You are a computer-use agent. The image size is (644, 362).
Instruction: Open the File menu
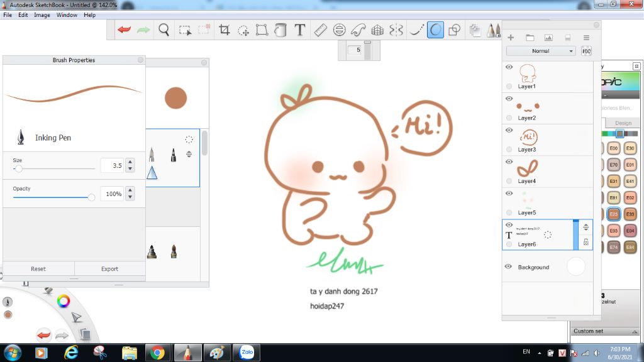[8, 15]
